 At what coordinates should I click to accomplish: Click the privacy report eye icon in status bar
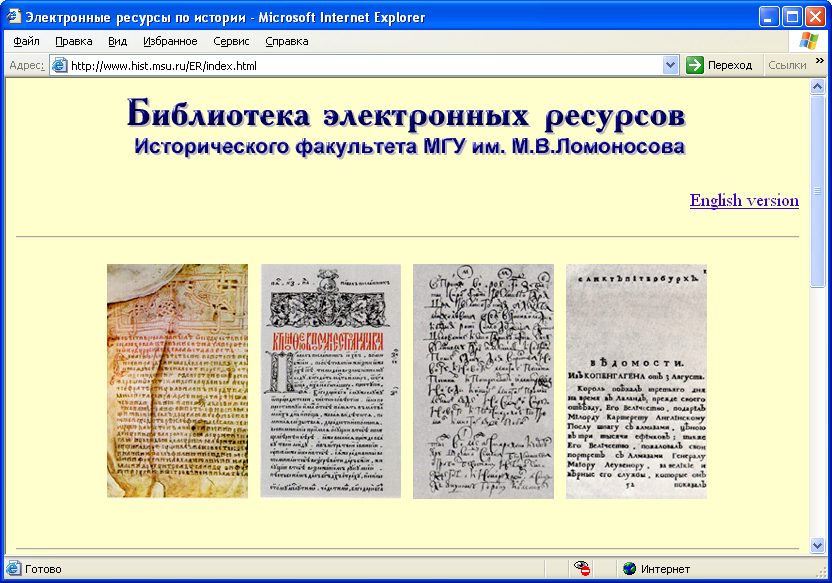(x=582, y=569)
